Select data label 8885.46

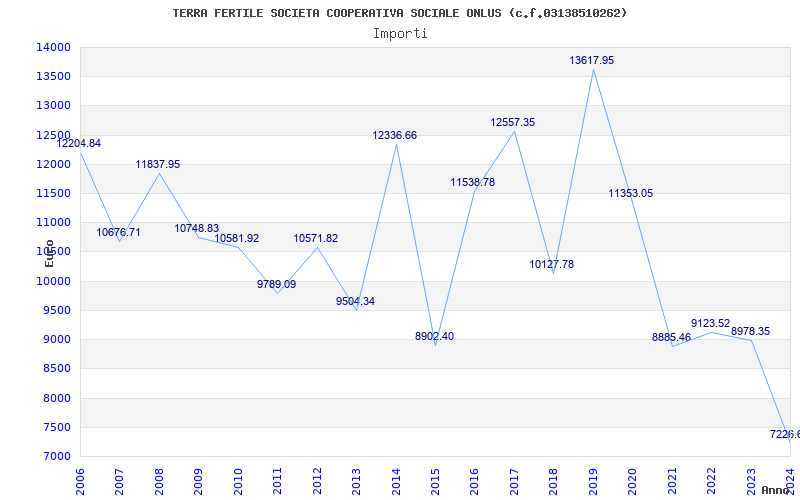pos(671,337)
